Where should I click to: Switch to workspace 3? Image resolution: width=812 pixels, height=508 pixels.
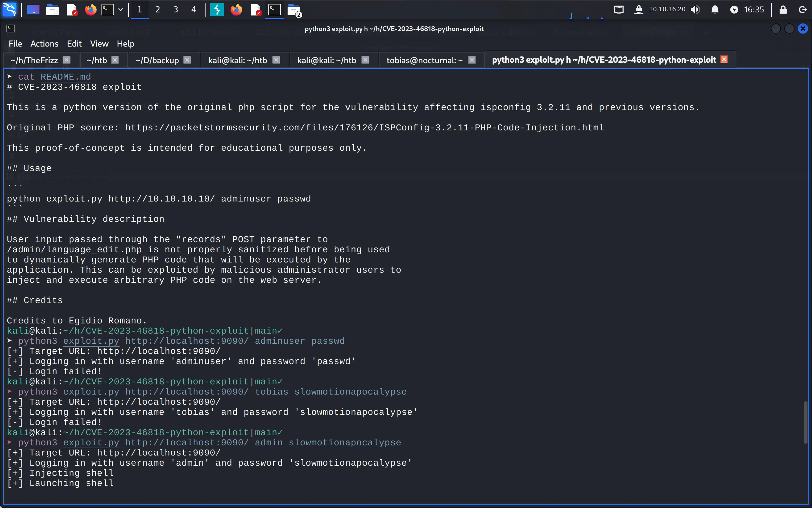tap(175, 10)
